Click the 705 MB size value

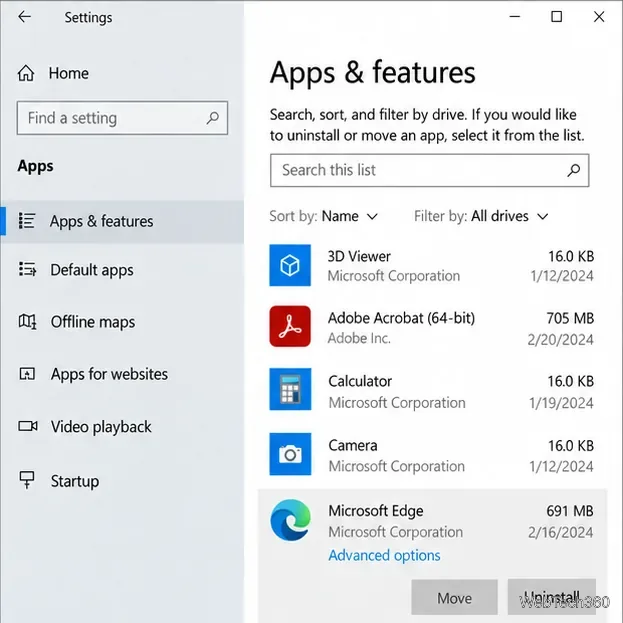click(x=570, y=318)
